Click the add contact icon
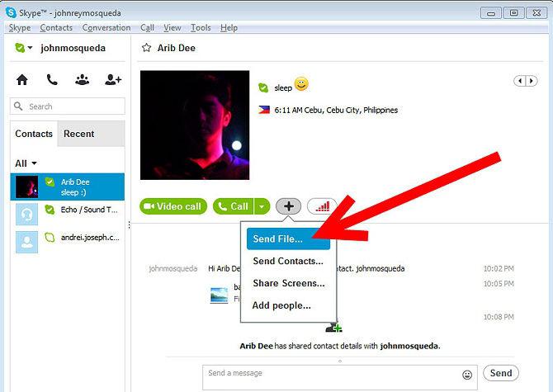Image resolution: width=553 pixels, height=392 pixels. coord(113,80)
